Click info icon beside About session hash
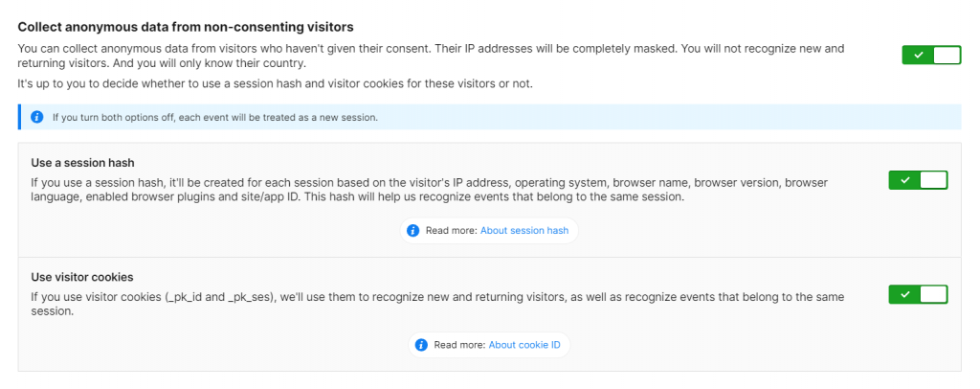The width and height of the screenshot is (980, 389). click(x=413, y=231)
